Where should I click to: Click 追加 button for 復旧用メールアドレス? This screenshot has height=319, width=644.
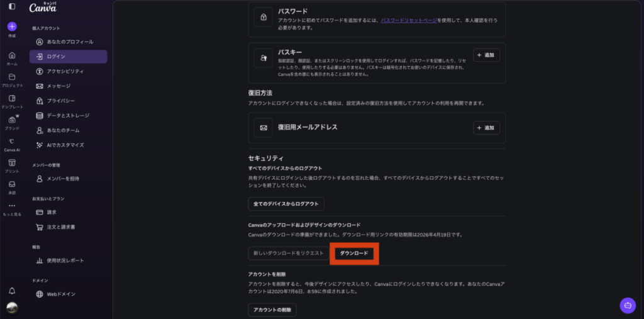click(x=486, y=128)
